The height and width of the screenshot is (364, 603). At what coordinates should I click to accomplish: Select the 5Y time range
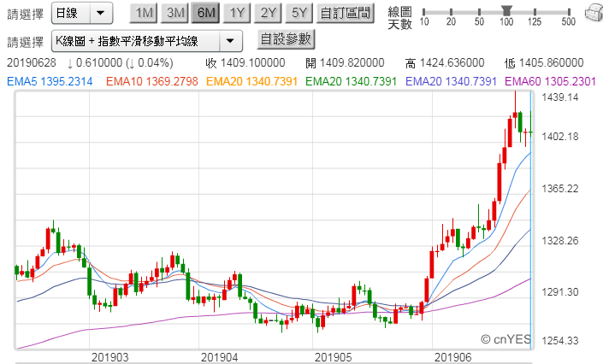coord(299,13)
